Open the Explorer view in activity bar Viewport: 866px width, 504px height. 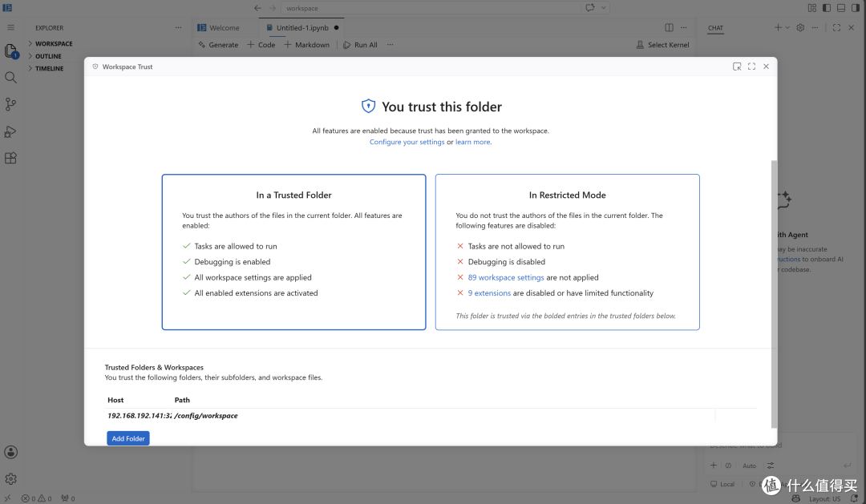click(x=10, y=50)
